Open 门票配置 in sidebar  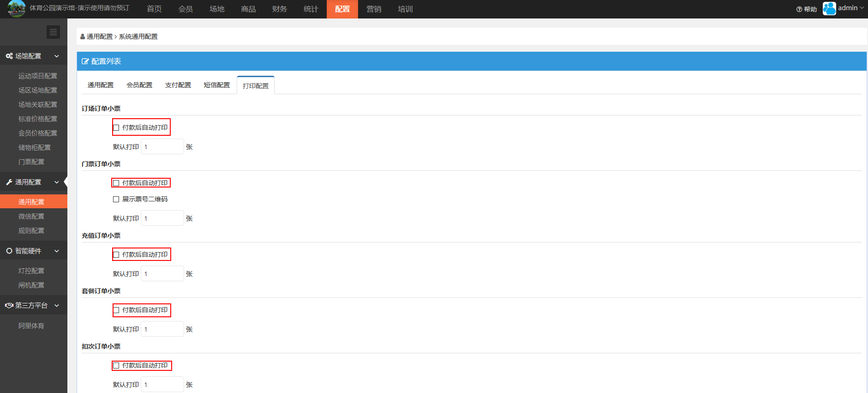pos(31,162)
